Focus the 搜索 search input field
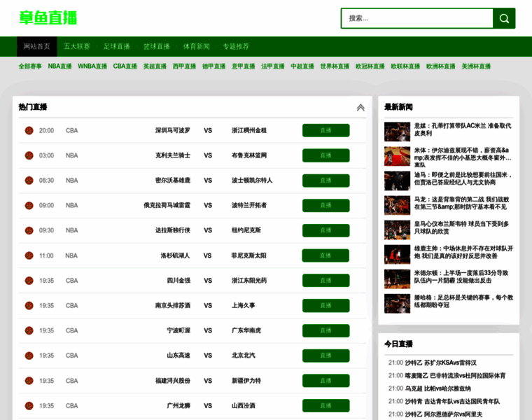 [417, 18]
